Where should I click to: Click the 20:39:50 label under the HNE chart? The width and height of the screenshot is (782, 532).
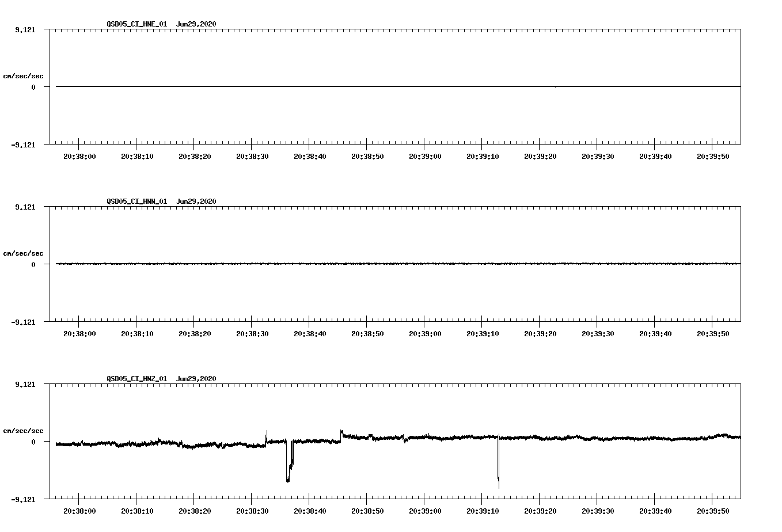pyautogui.click(x=713, y=157)
